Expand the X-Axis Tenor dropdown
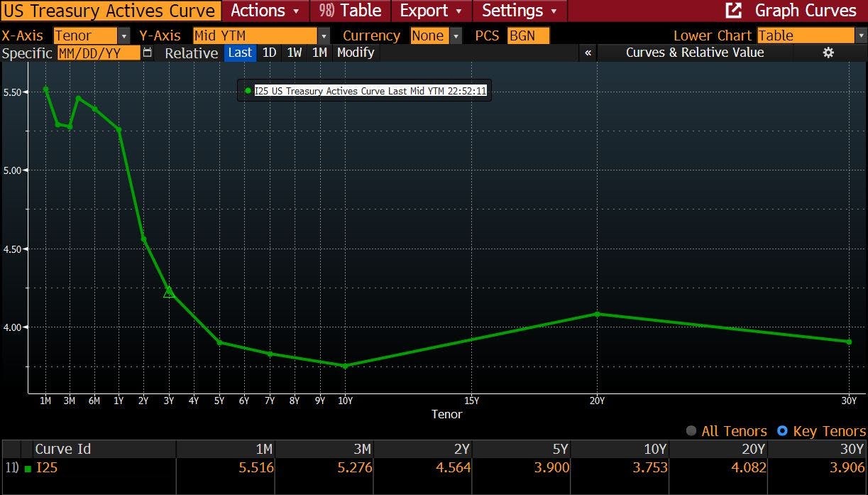This screenshot has height=495, width=868. click(x=124, y=36)
